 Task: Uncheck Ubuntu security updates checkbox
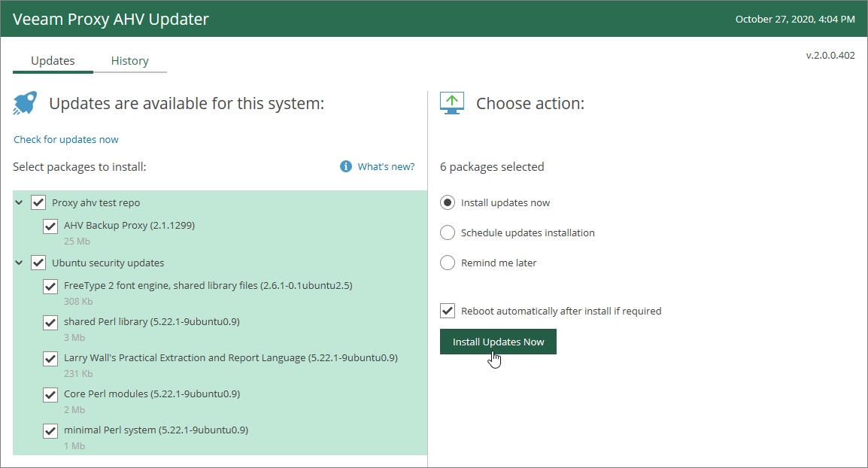tap(38, 263)
